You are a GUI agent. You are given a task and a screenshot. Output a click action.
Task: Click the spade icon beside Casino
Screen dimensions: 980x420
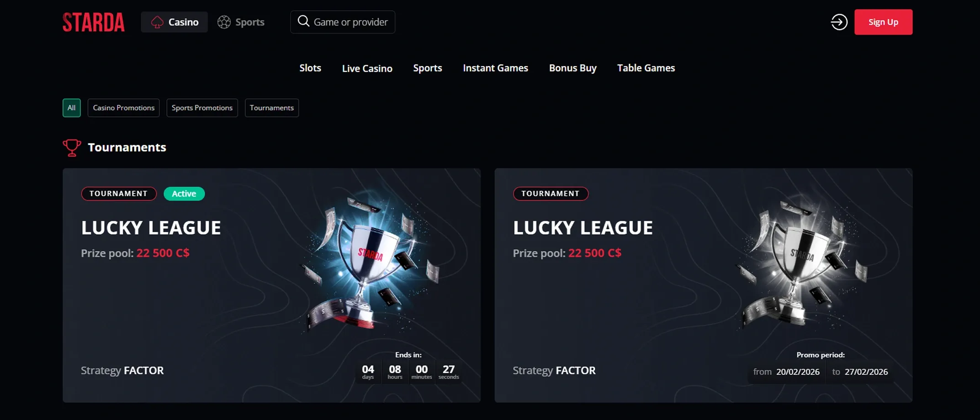157,22
